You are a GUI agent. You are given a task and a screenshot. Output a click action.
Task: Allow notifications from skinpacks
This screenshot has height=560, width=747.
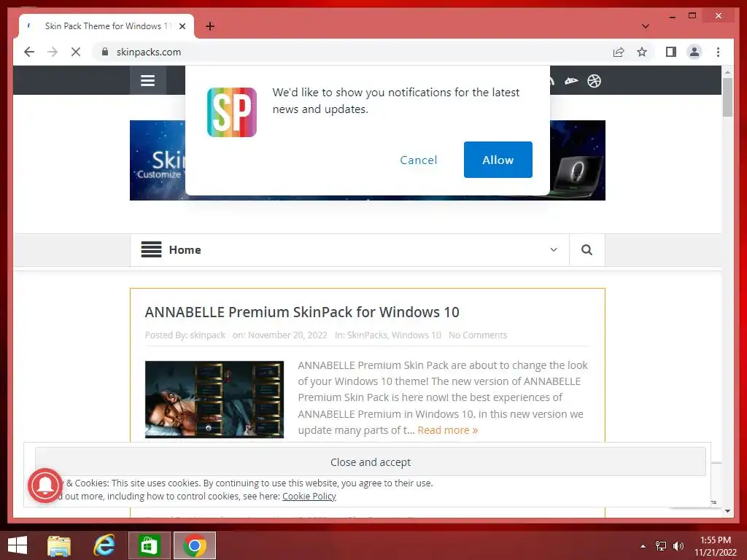498,160
